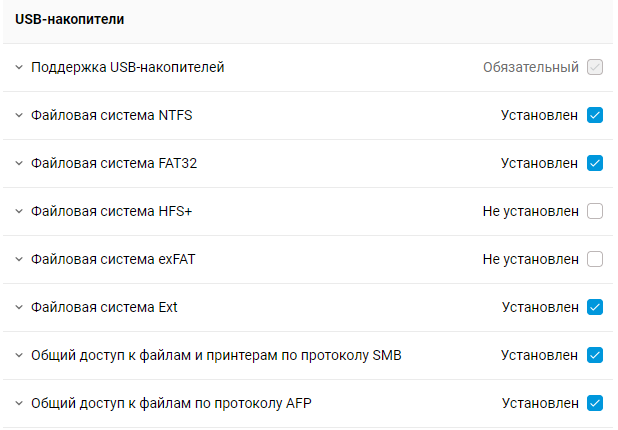Enable the HFS+ file system checkbox
Screen dimensions: 618x430
(x=595, y=211)
